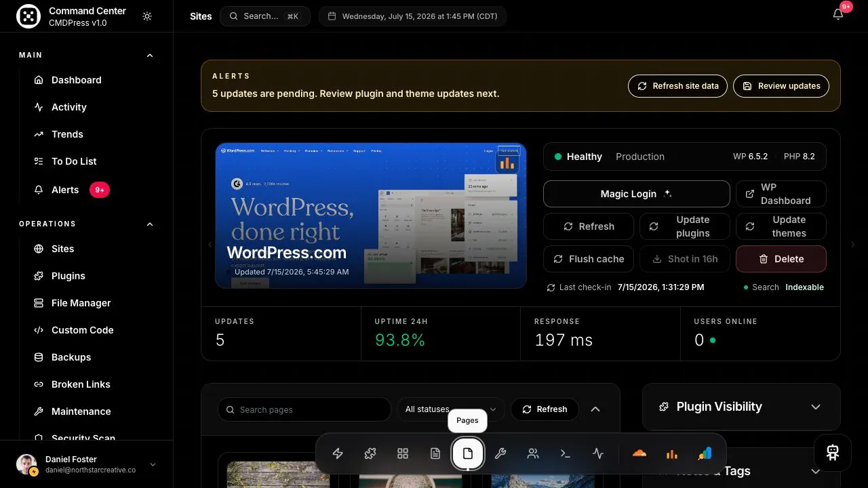
Task: Click the Shot in 16h button
Action: (685, 259)
